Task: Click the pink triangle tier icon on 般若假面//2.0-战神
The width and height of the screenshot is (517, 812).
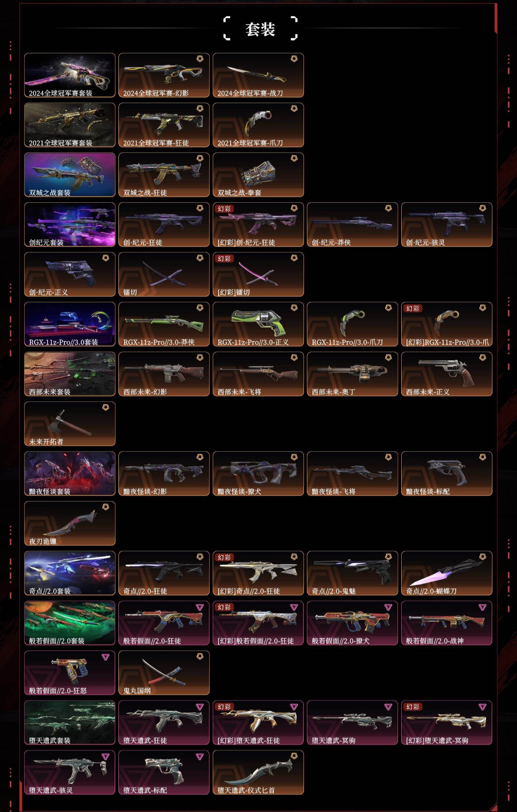Action: click(483, 607)
